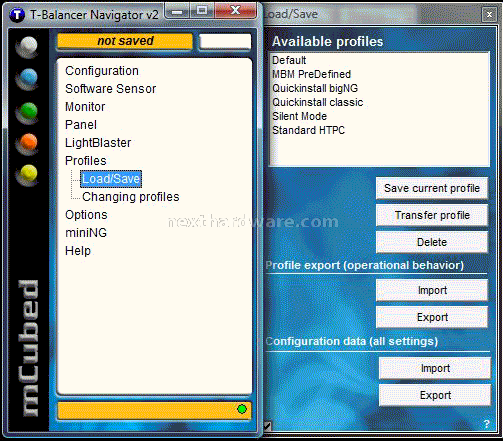
Task: Select Panel in the navigator
Action: coord(81,125)
